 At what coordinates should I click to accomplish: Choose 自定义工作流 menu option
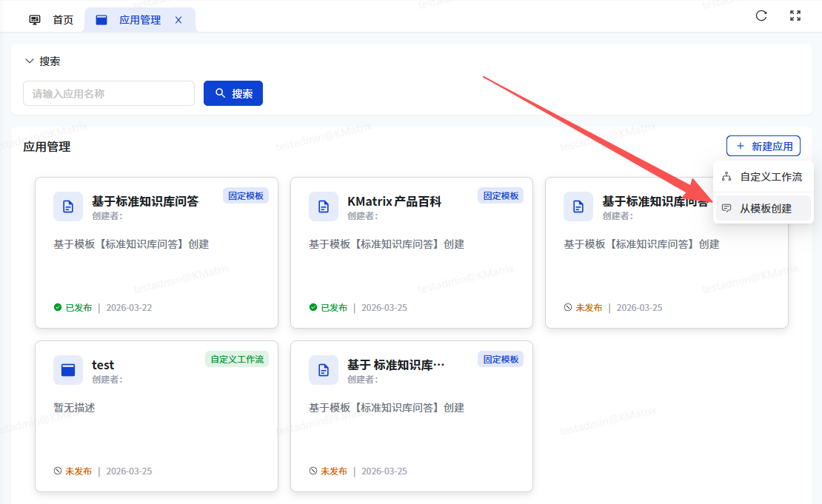[770, 177]
